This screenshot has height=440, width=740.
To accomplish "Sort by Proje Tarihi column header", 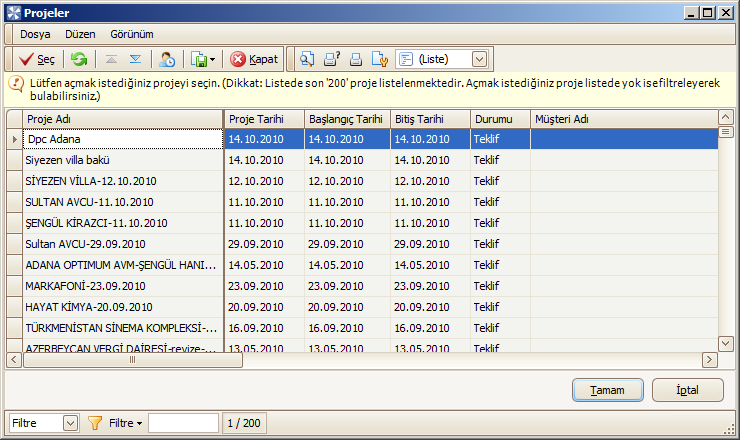I will pyautogui.click(x=264, y=119).
